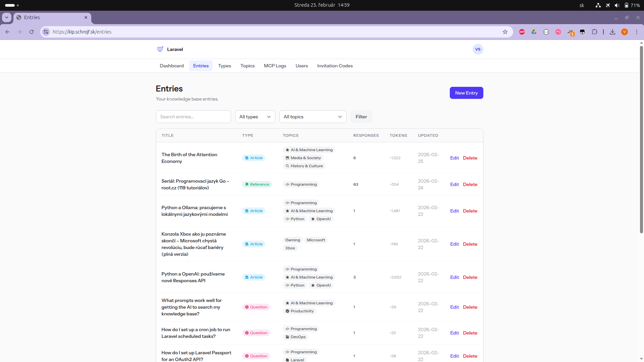This screenshot has height=362, width=644.
Task: Delete The Birth of the Attention Economy entry
Action: coord(470,158)
